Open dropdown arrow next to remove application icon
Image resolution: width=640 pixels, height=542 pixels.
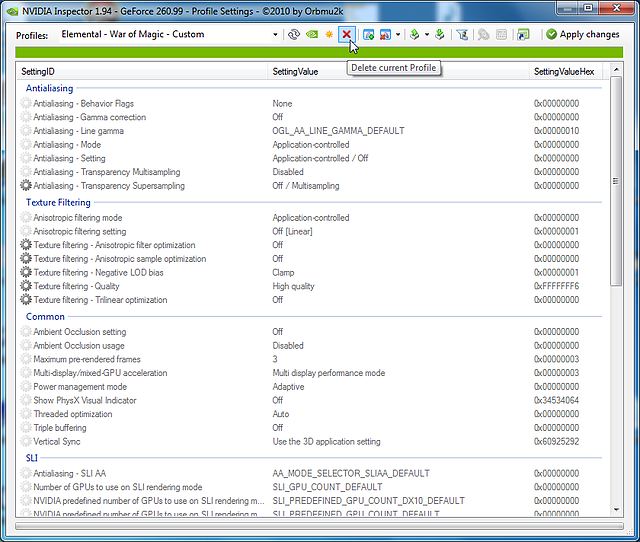(398, 35)
